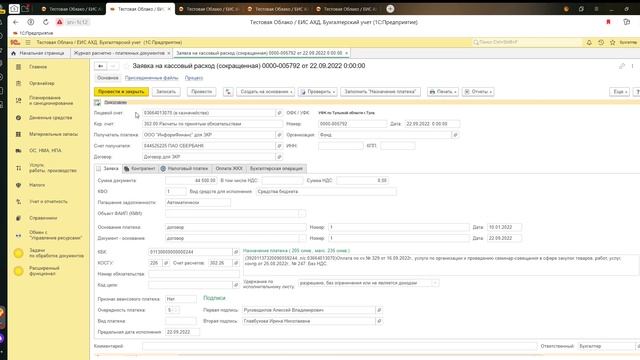Switch to the Налоговый платеж tab

pos(184,169)
